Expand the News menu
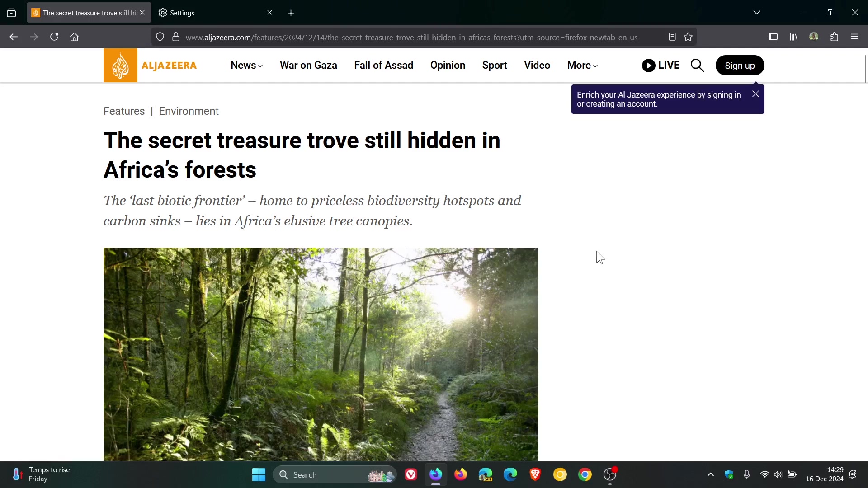 pyautogui.click(x=246, y=66)
